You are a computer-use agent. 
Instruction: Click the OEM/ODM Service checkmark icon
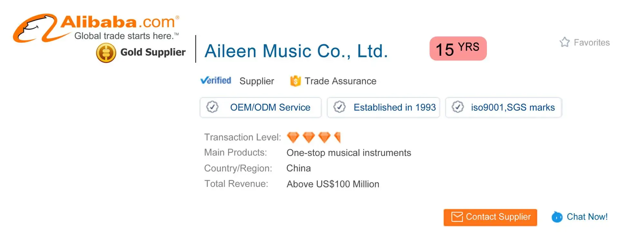click(212, 107)
